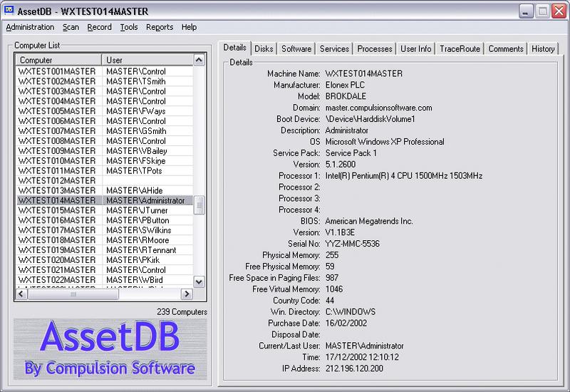Click the computer list scroll down arrow
The height and width of the screenshot is (392, 570).
coord(199,282)
